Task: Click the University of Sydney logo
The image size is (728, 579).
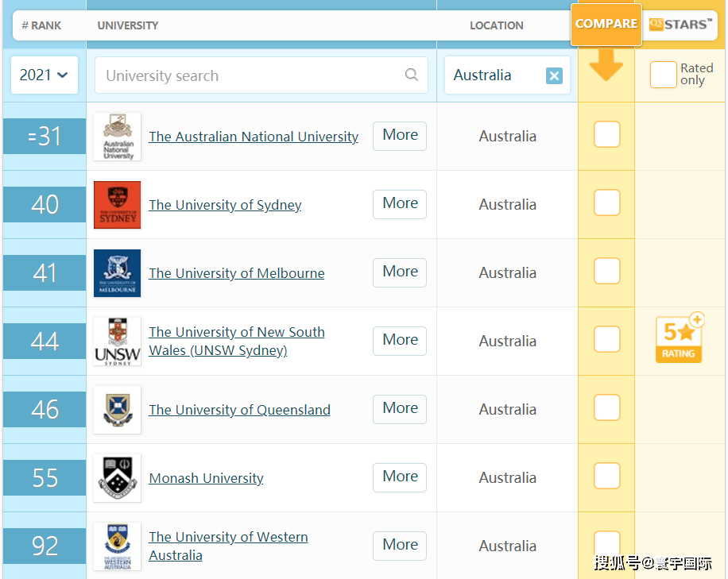Action: 117,205
